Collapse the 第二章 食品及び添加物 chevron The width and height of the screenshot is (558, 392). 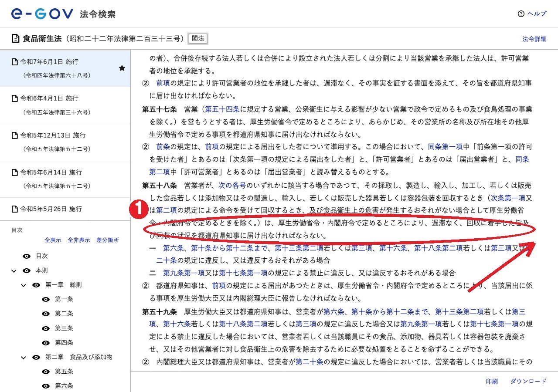pyautogui.click(x=24, y=357)
